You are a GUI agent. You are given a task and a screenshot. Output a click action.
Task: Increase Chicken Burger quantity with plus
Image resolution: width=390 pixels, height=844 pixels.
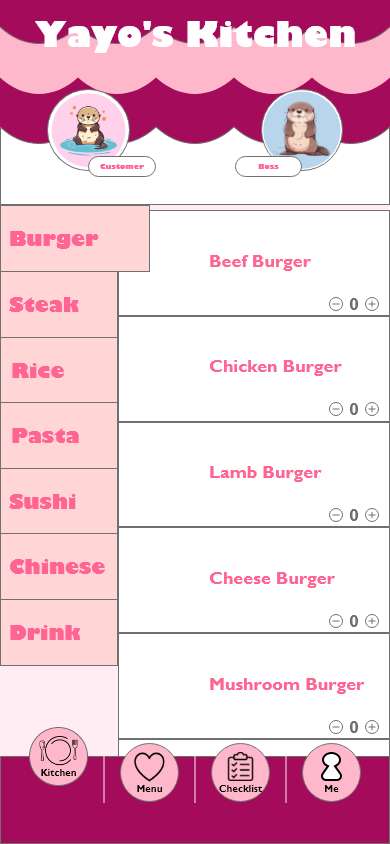(372, 409)
